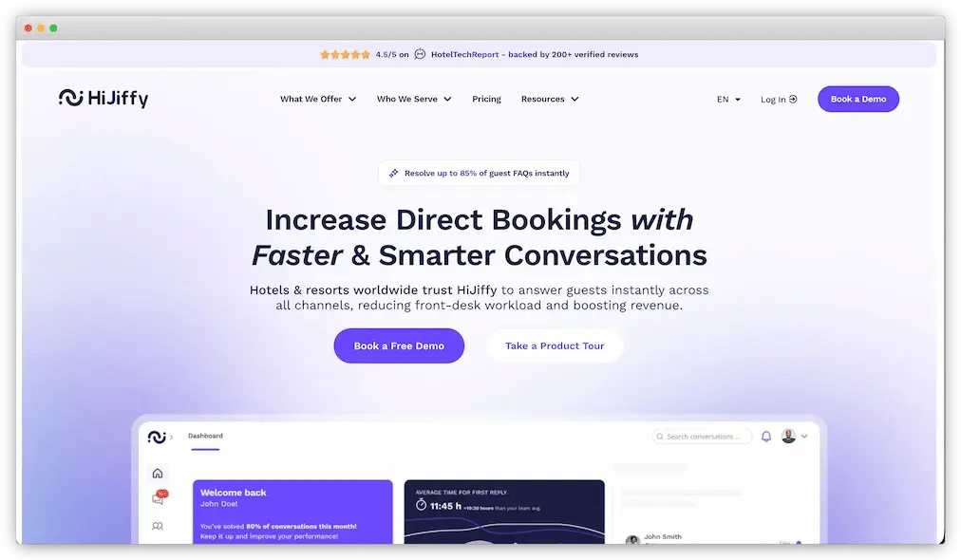Click the HiJiffy dashboard logo icon
Viewport: 961px width, 560px height.
157,437
